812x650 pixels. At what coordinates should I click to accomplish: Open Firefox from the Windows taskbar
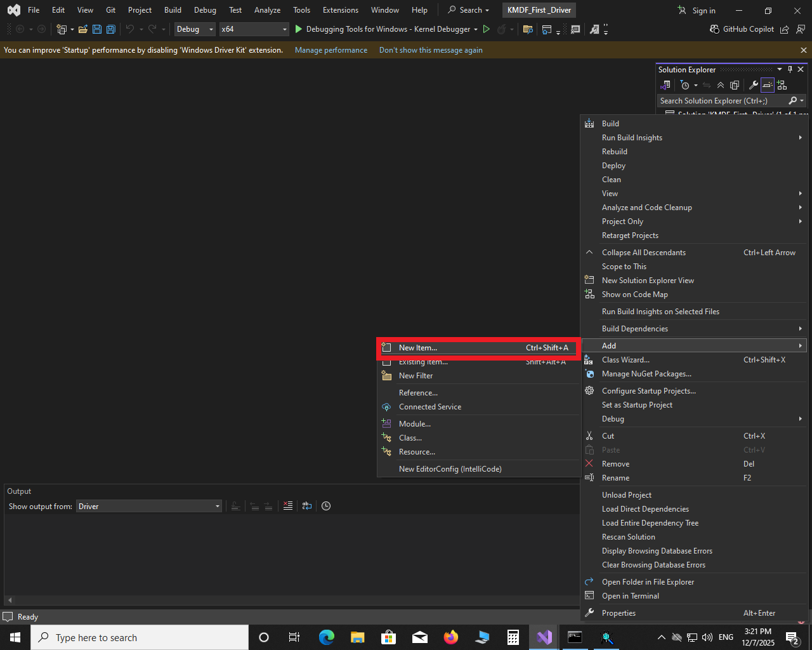(451, 637)
